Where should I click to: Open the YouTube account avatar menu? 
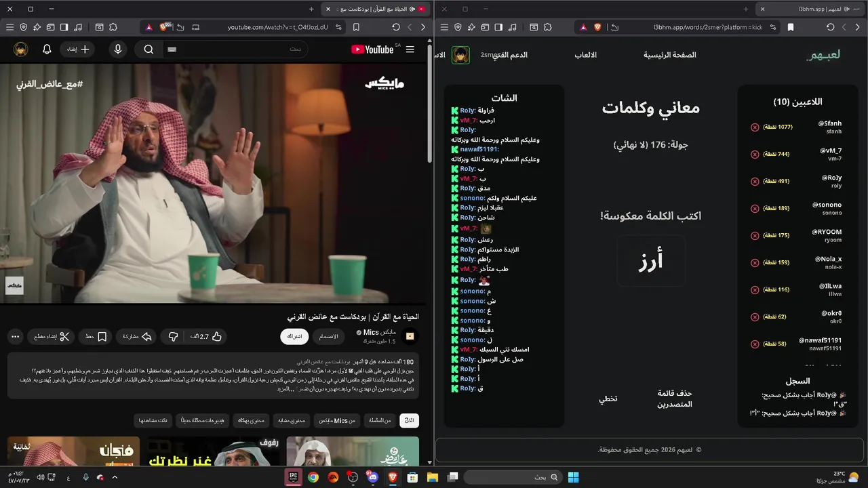click(x=21, y=49)
